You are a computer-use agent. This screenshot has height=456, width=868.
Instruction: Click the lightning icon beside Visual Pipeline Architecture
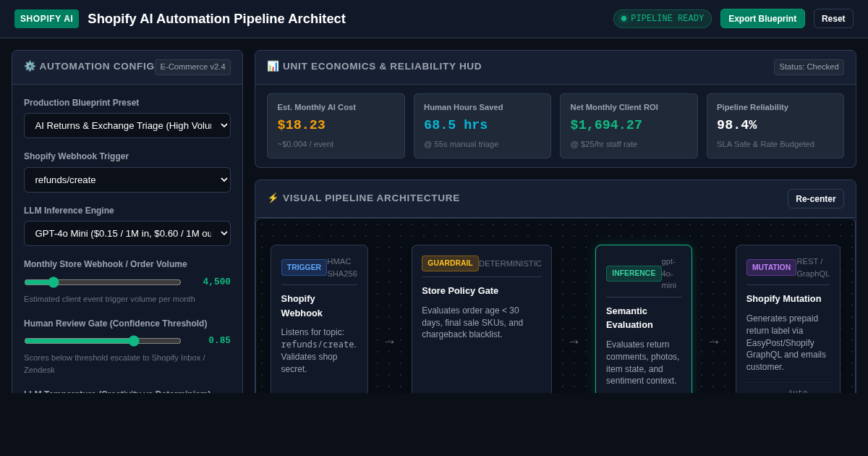[x=273, y=198]
